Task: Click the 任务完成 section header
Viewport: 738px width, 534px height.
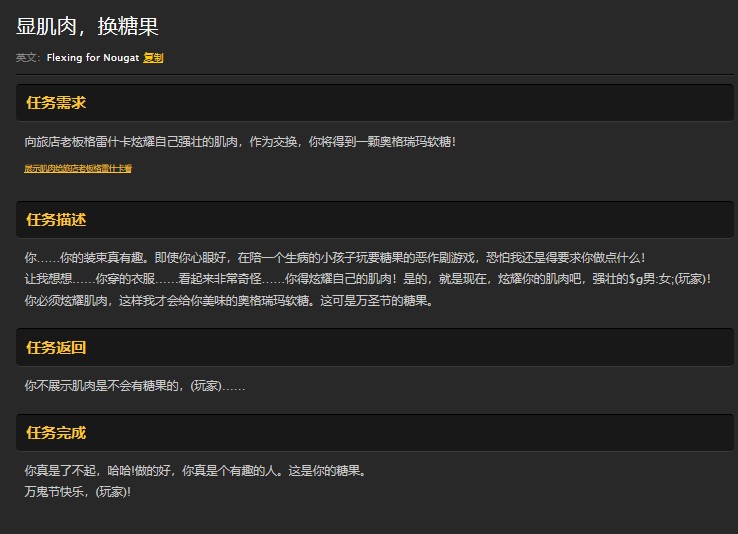Action: tap(56, 433)
